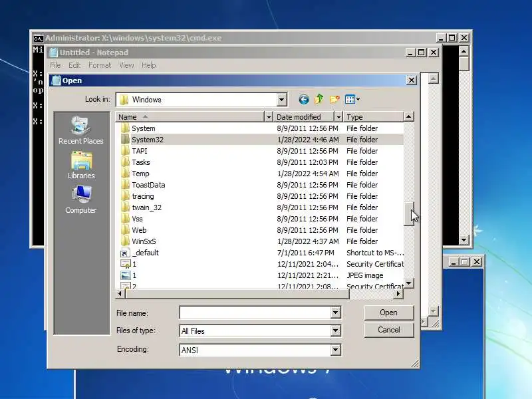Viewport: 532px width, 399px height.
Task: Expand the Look in folder dropdown
Action: (x=281, y=100)
